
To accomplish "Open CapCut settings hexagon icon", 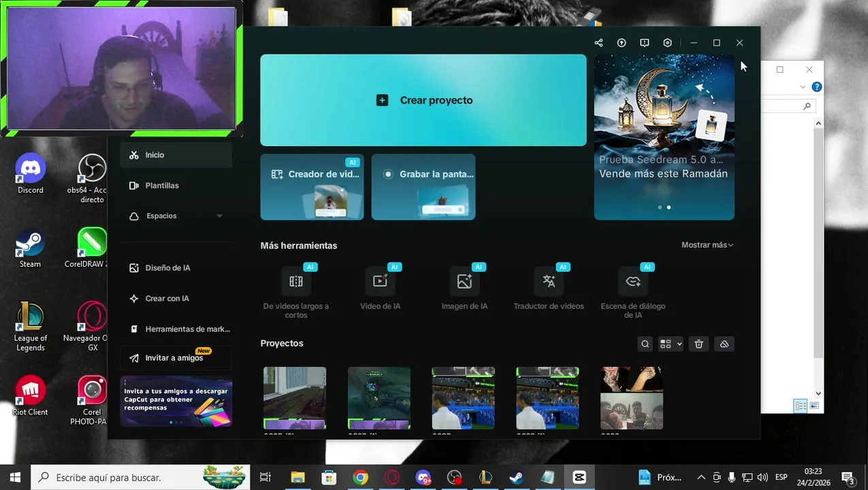I will (668, 43).
